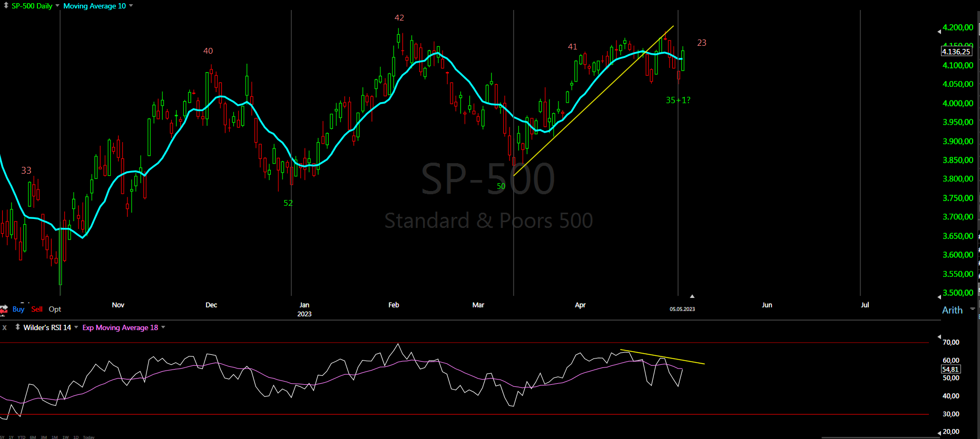Click the Feb label on the time axis
Screen dimensions: 980x439
pyautogui.click(x=394, y=305)
